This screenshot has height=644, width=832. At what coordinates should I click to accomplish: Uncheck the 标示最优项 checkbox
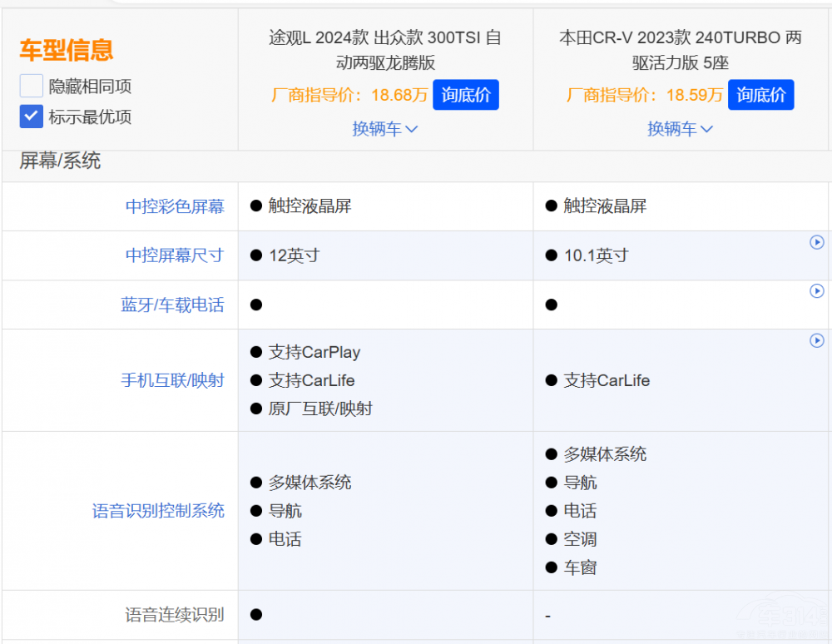coord(32,116)
